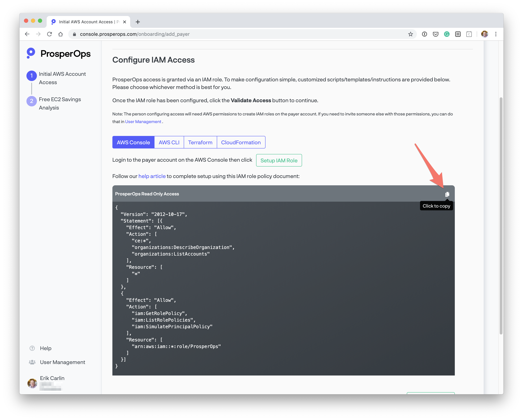Click the green window maximize button
Screen dimensions: 523x420
click(40, 21)
